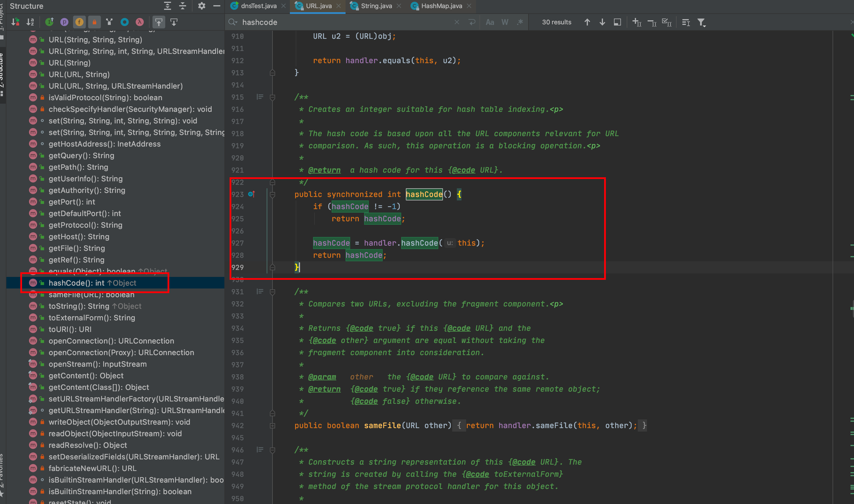The width and height of the screenshot is (854, 504).
Task: Expand all nodes in Structure panel
Action: (168, 6)
